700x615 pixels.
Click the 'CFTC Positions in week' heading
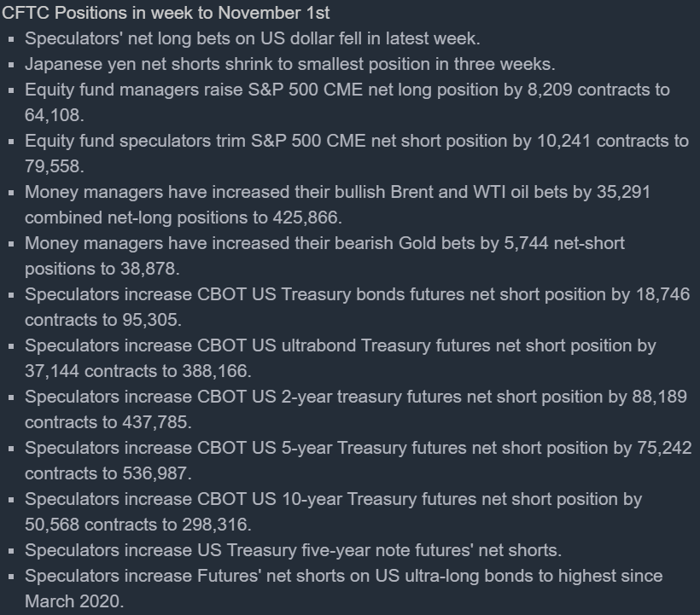click(166, 13)
